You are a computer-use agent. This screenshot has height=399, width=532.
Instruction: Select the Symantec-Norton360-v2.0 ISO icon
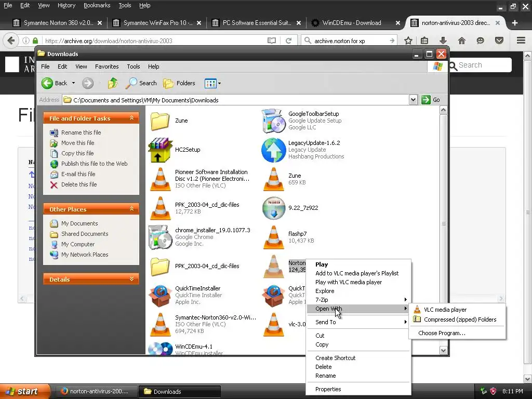pyautogui.click(x=161, y=325)
